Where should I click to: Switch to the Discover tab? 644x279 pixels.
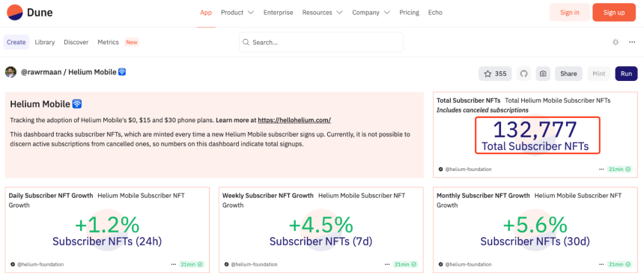76,42
